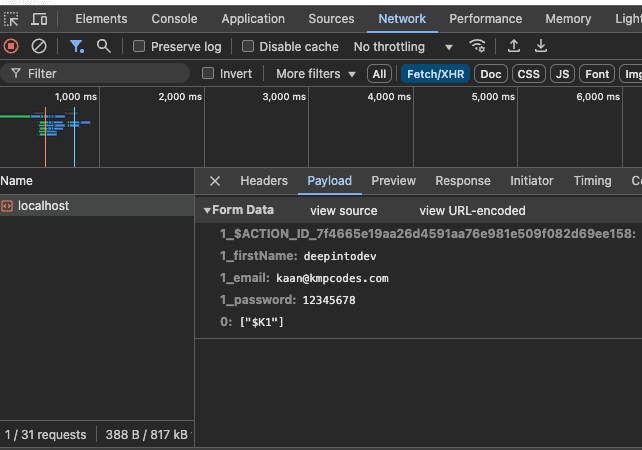Expand the More filters dropdown
The image size is (642, 450).
(316, 74)
